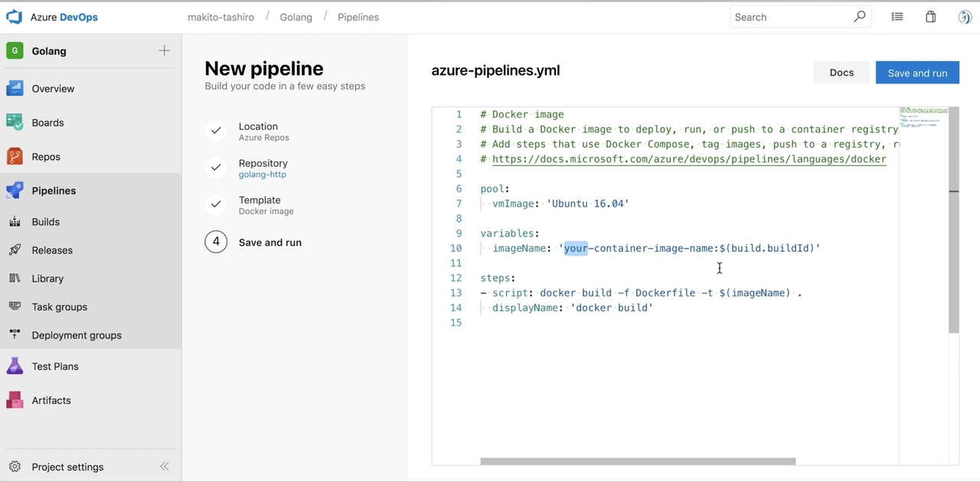Open the docs.microsoft.com docker link
980x482 pixels.
tap(686, 159)
